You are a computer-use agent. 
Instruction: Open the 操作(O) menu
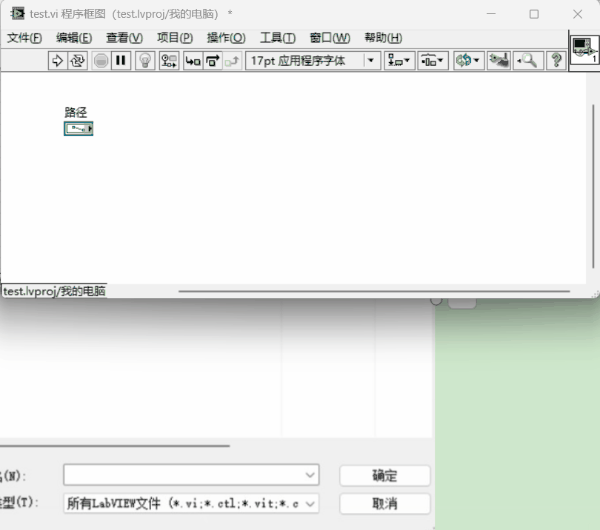pos(226,38)
